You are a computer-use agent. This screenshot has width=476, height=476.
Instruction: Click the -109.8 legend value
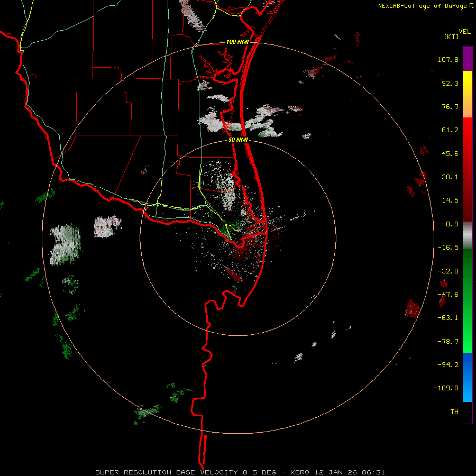click(x=446, y=388)
